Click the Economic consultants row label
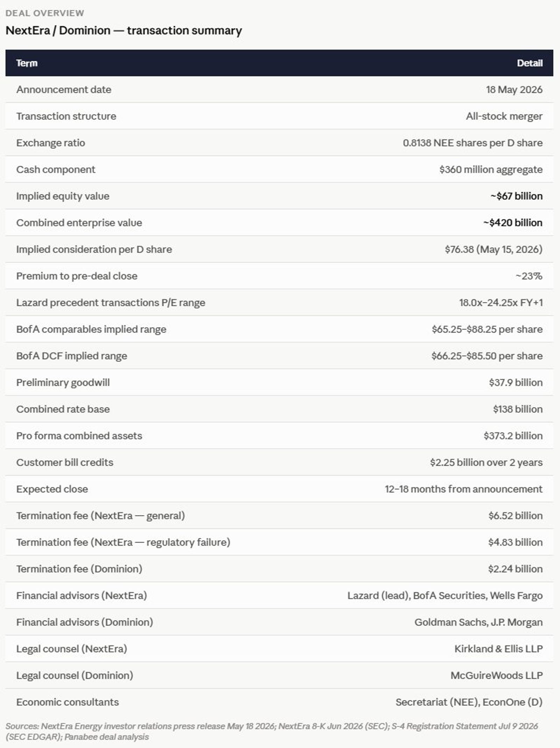This screenshot has height=748, width=560. tap(68, 702)
